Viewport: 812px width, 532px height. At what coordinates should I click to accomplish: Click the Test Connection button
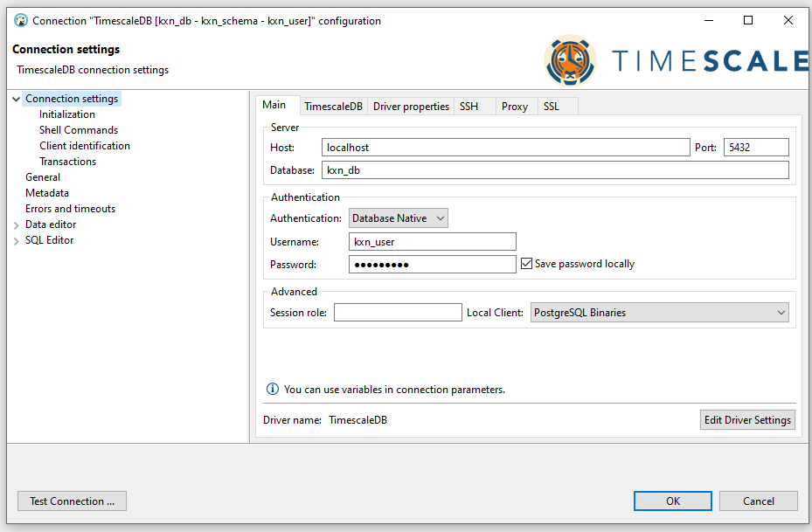[x=72, y=501]
